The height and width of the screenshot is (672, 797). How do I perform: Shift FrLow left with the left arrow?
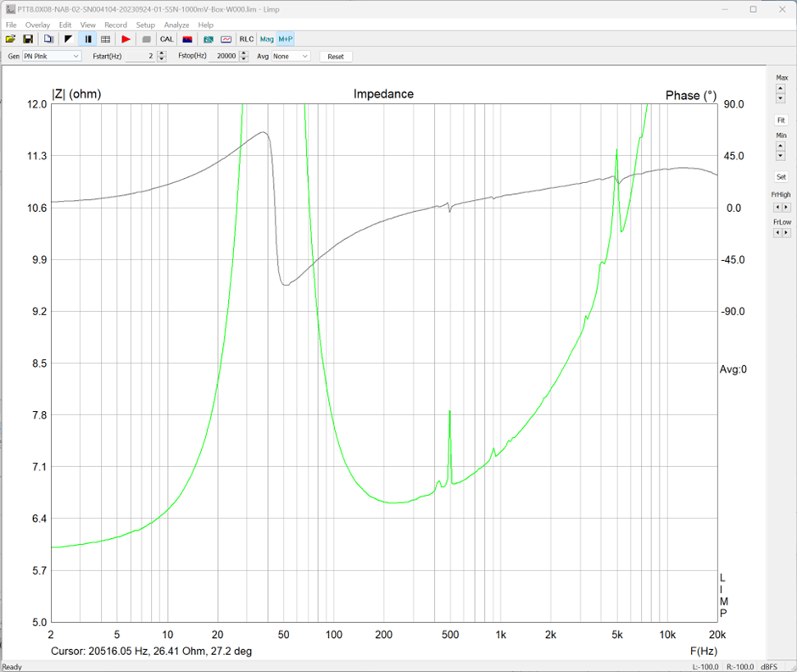777,233
